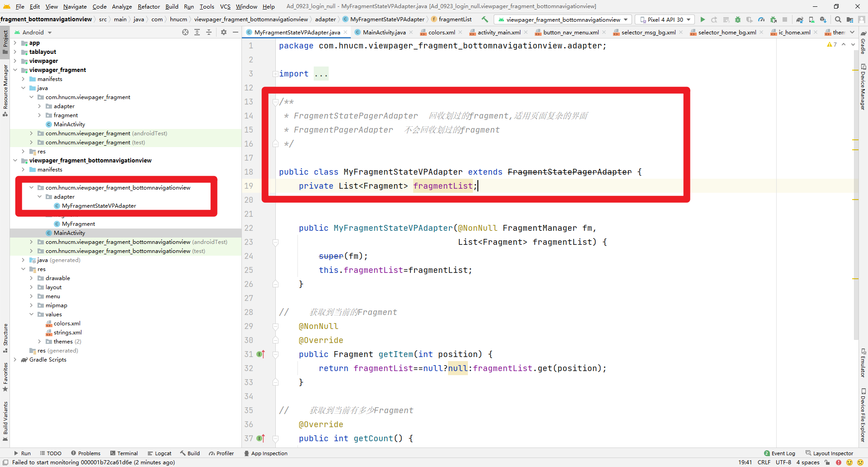Open the Pixel 4 API 30 device dropdown
Viewport: 868px width, 467px height.
(x=665, y=19)
